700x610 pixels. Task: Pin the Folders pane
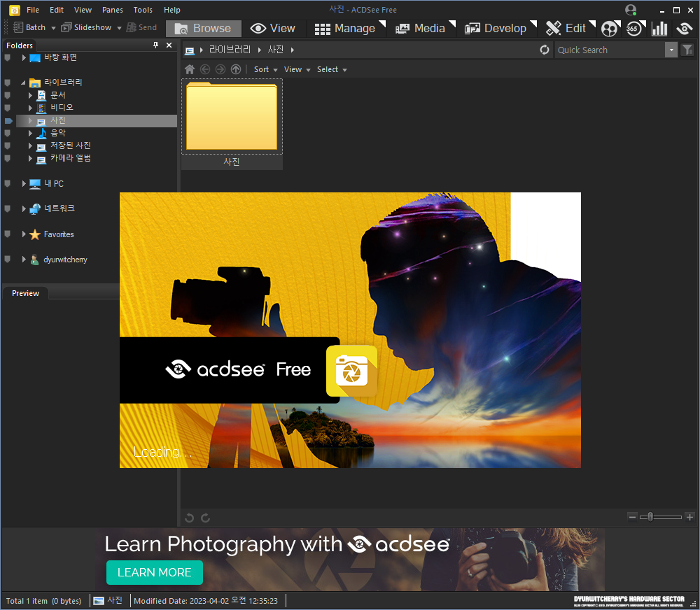[155, 45]
